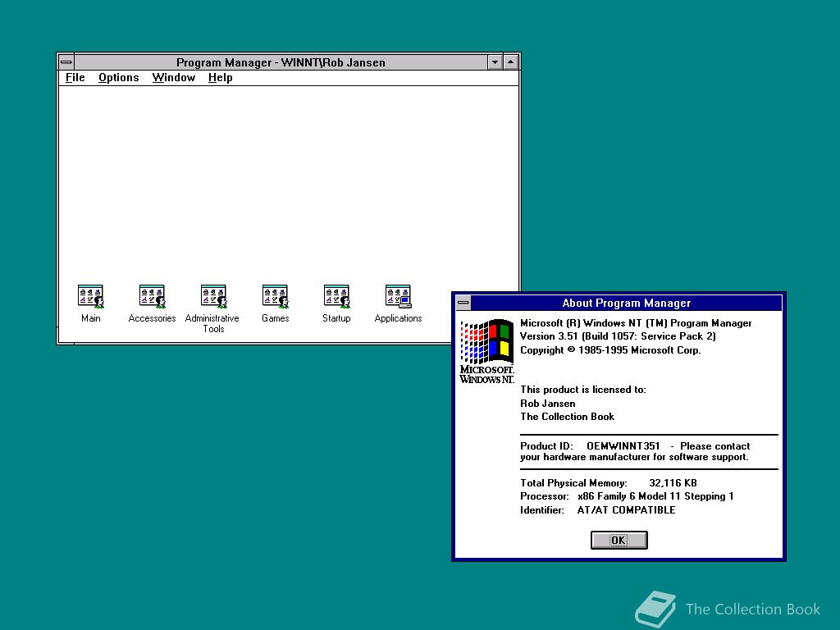Viewport: 840px width, 630px height.
Task: Open the Administrative Tools program group
Action: (213, 295)
